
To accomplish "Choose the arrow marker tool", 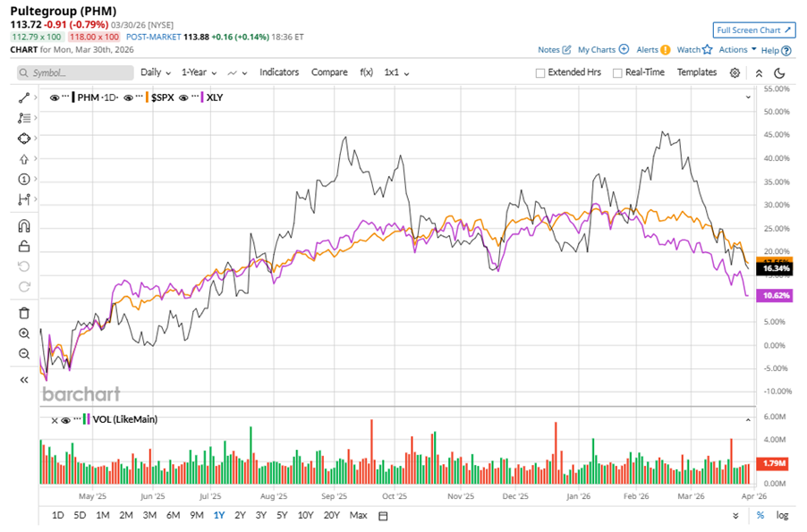I will (x=23, y=159).
